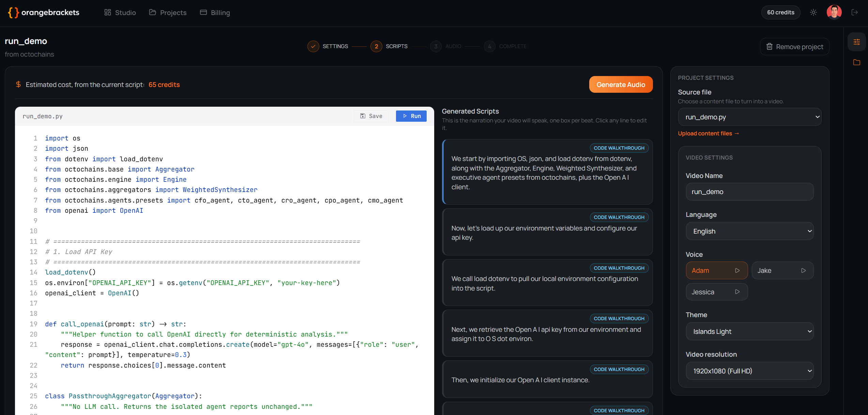
Task: Select Jessica voice option
Action: (717, 292)
